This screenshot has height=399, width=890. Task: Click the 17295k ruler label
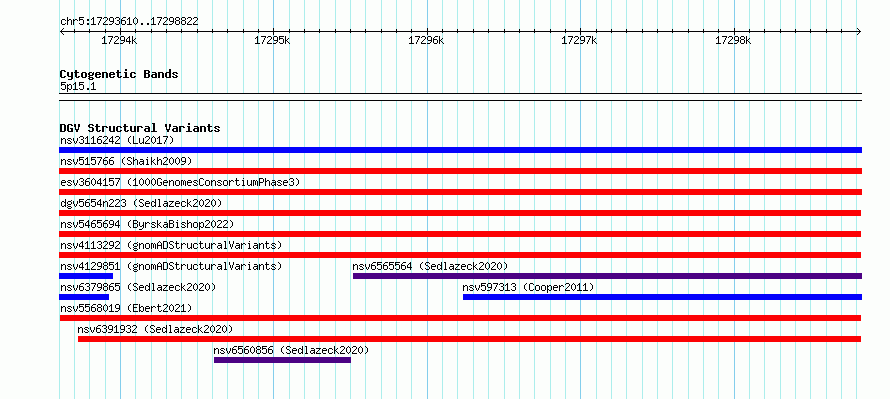pos(272,41)
